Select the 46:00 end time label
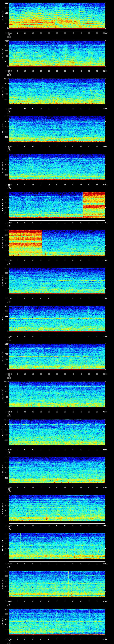Viewport: 114px width, 644px height. click(x=105, y=639)
